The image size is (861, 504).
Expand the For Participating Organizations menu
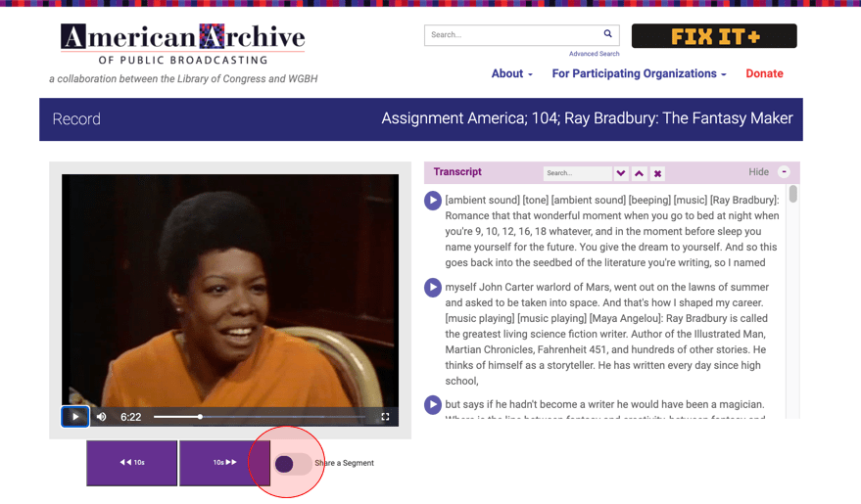click(639, 73)
